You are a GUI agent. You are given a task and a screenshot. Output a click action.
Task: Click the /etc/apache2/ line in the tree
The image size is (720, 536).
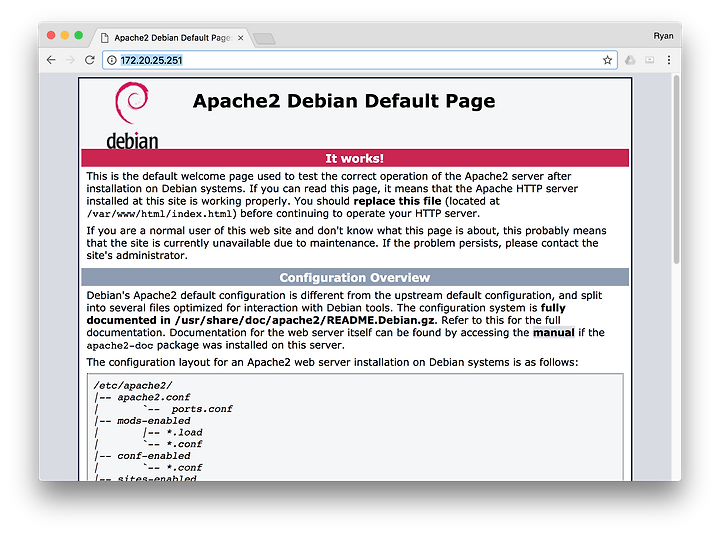click(x=133, y=385)
